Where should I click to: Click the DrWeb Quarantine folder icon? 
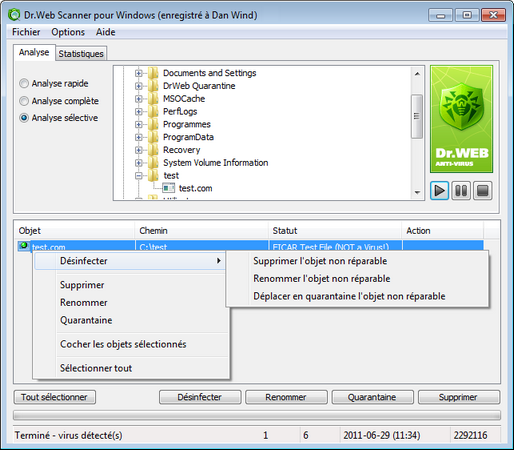click(153, 86)
